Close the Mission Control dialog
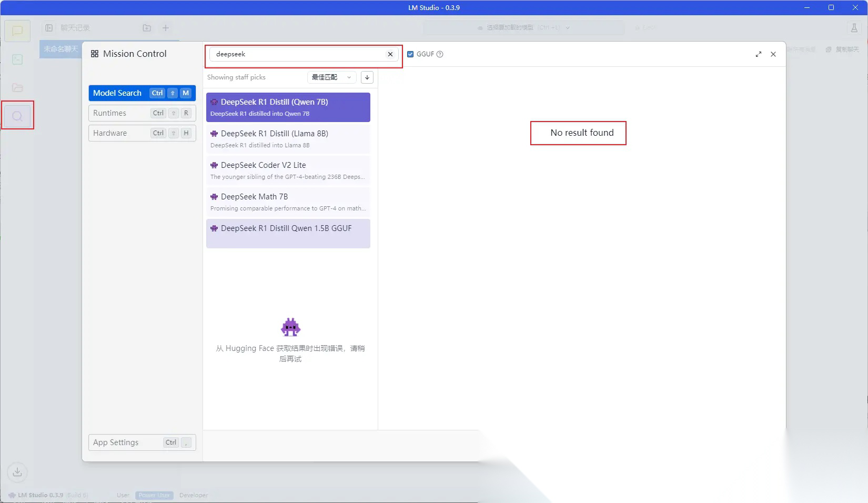Image resolution: width=868 pixels, height=503 pixels. click(x=773, y=54)
